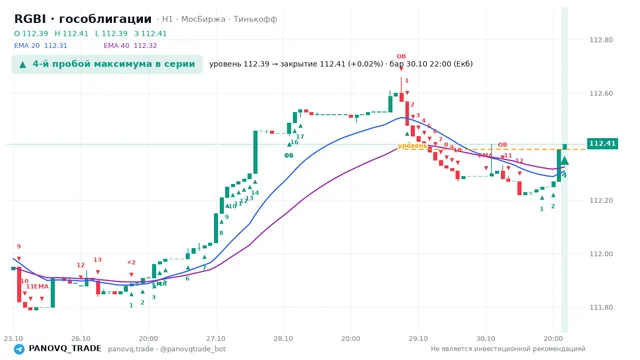Click the 'H 112.41' high value
Screen dimensions: 640x360
pyautogui.click(x=71, y=33)
